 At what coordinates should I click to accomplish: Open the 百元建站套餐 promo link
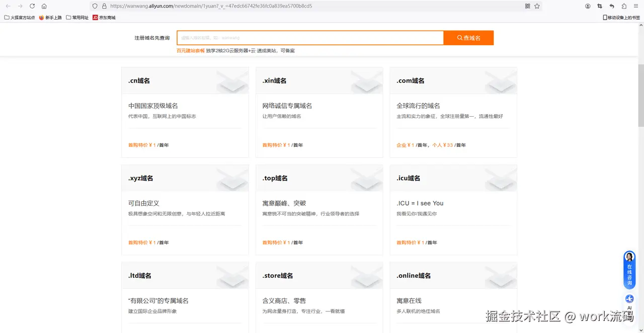tap(191, 51)
